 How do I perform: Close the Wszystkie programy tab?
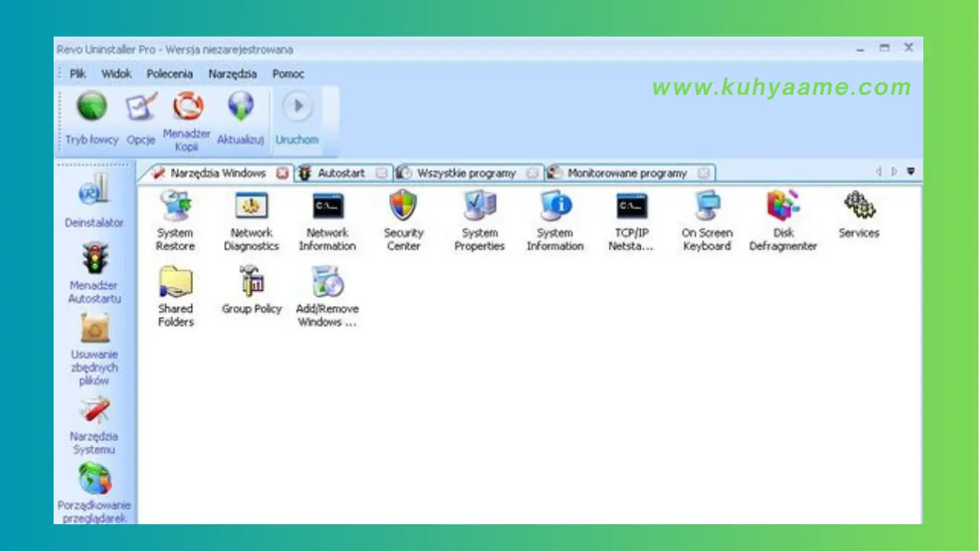coord(533,174)
